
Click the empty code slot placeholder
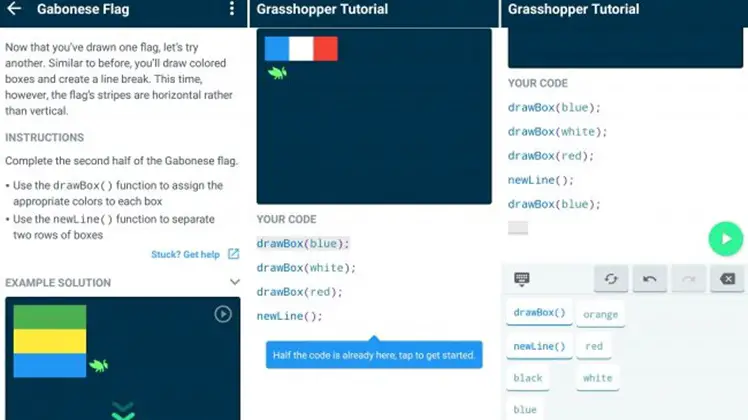518,228
